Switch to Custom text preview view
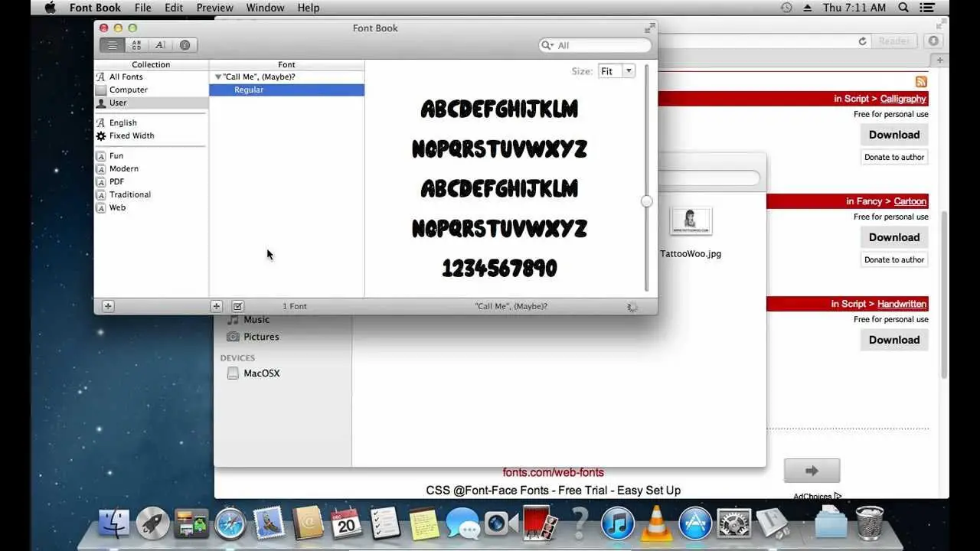Viewport: 980px width, 551px height. pyautogui.click(x=160, y=45)
